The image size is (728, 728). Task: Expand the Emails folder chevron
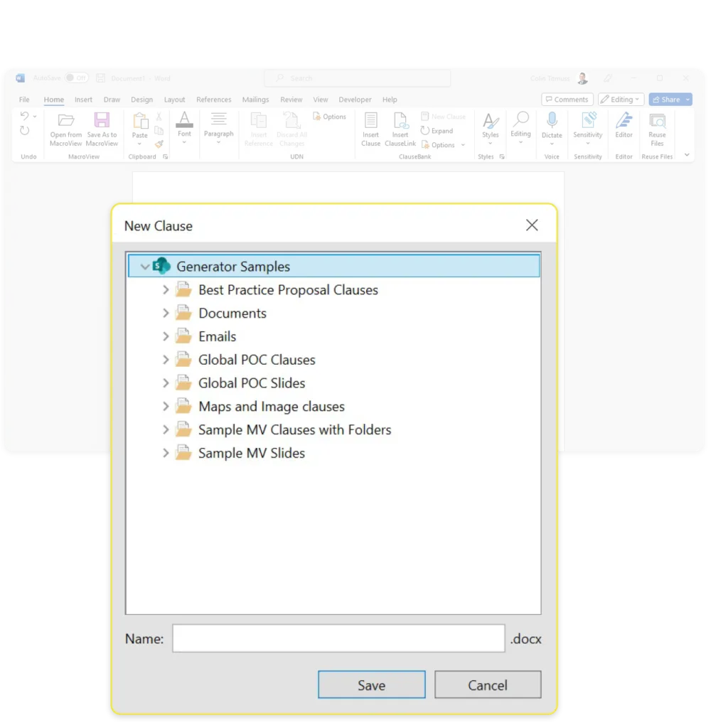coord(166,336)
